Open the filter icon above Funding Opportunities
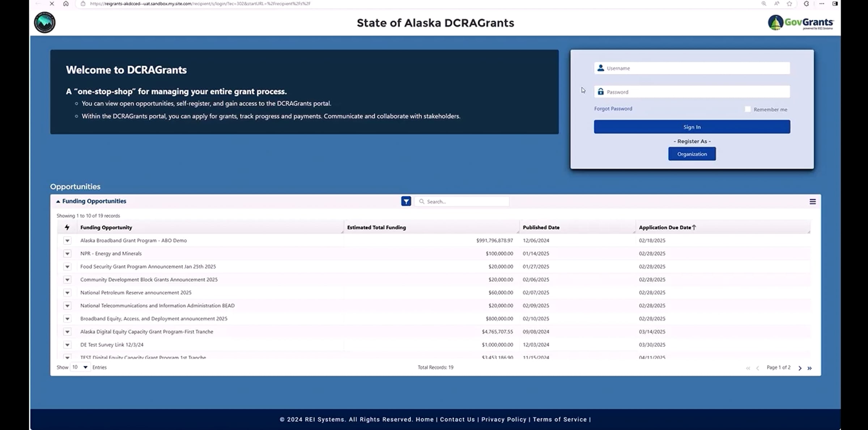Screen dimensions: 868x430 (406, 201)
